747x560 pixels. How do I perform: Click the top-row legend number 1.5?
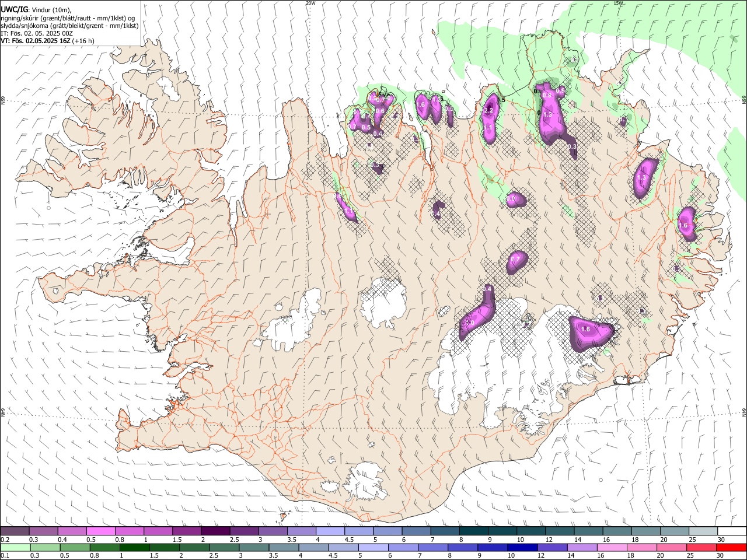[176, 540]
